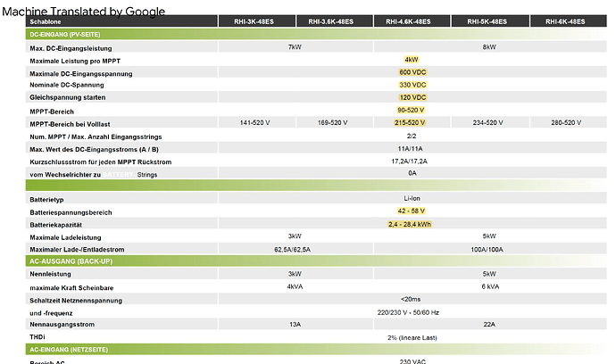This screenshot has width=616, height=364.
Task: Click the Batterietyp row label
Action: point(46,200)
